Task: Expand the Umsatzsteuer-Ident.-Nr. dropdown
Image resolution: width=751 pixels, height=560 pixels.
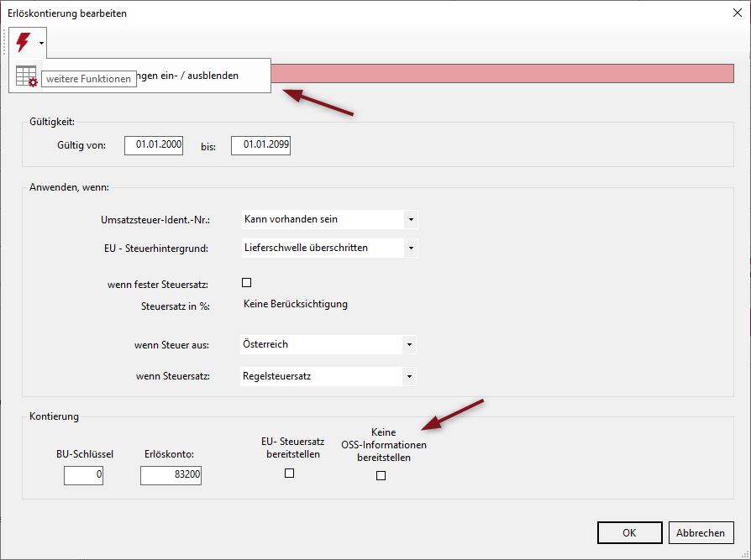Action: [410, 219]
